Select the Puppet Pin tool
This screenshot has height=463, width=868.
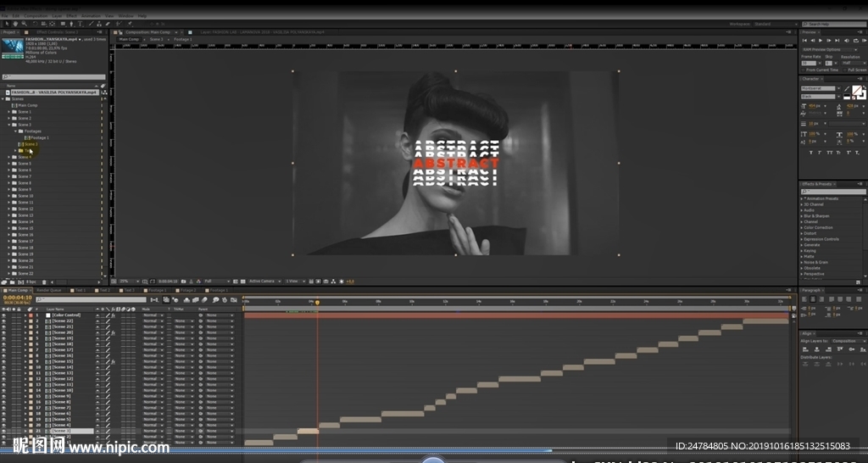(x=129, y=24)
